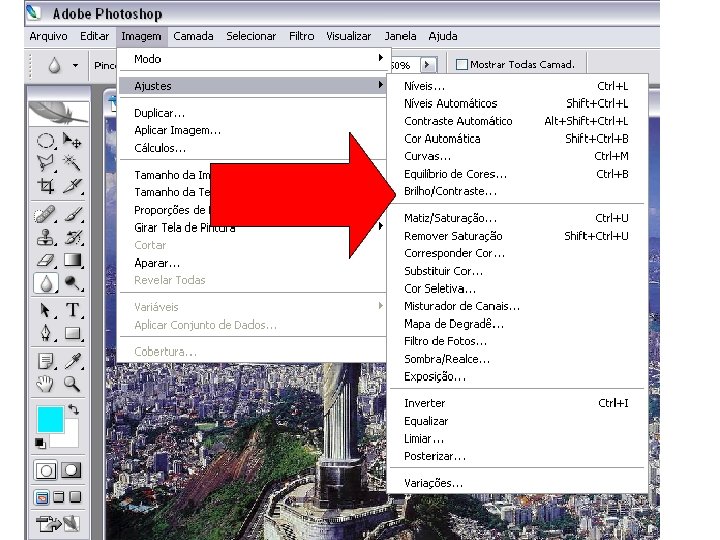Click the Blur tool preset icon in options bar
This screenshot has height=540, width=720.
(54, 66)
